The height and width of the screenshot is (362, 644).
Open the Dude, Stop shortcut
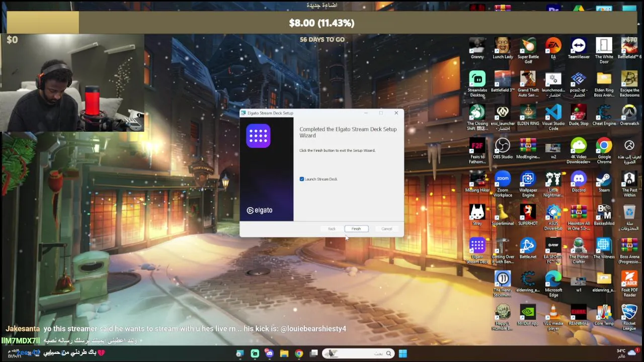click(x=579, y=115)
